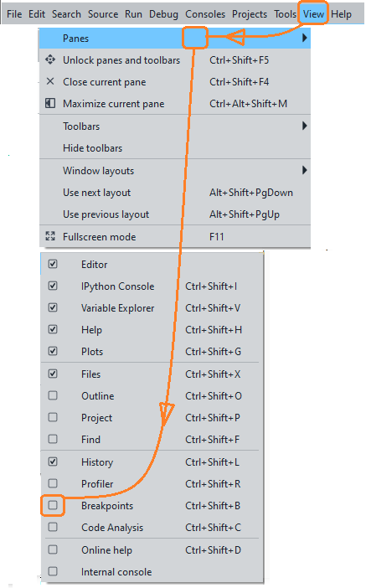Enable the Breakpoints pane checkbox

tap(53, 505)
